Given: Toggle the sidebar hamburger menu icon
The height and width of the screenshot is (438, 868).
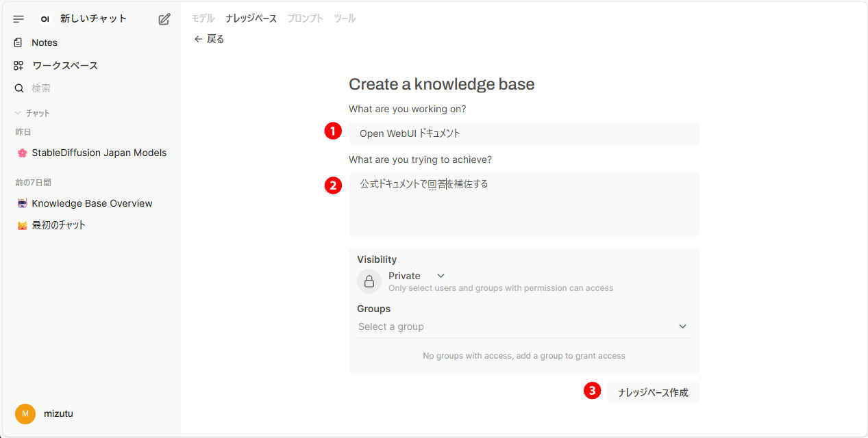Looking at the screenshot, I should point(18,19).
